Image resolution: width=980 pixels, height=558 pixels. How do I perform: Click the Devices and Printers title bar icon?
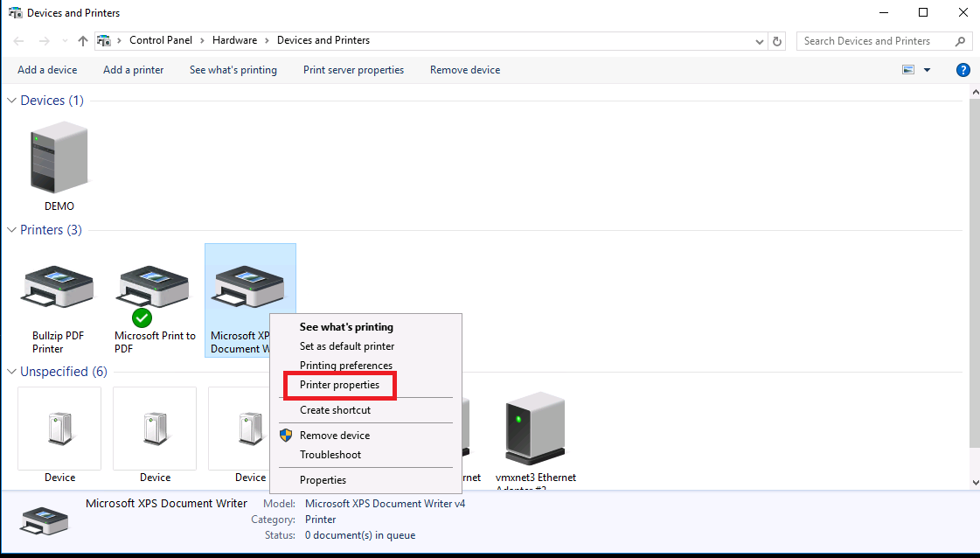[15, 12]
